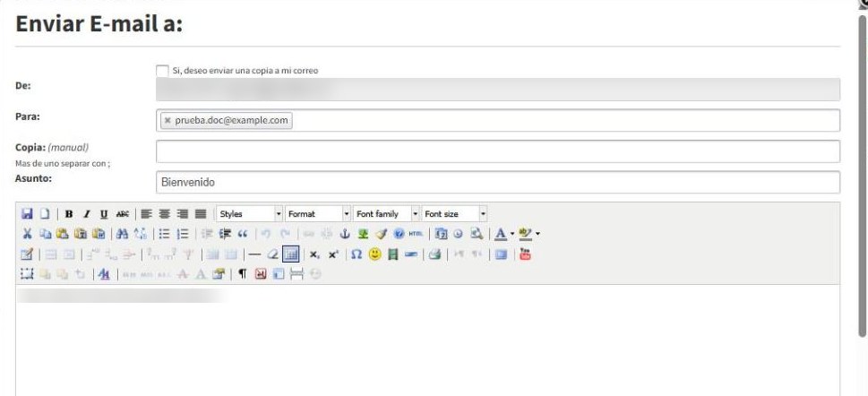Image resolution: width=868 pixels, height=396 pixels.
Task: Remove prueba.doc@example.com recipient with x
Action: tap(168, 120)
